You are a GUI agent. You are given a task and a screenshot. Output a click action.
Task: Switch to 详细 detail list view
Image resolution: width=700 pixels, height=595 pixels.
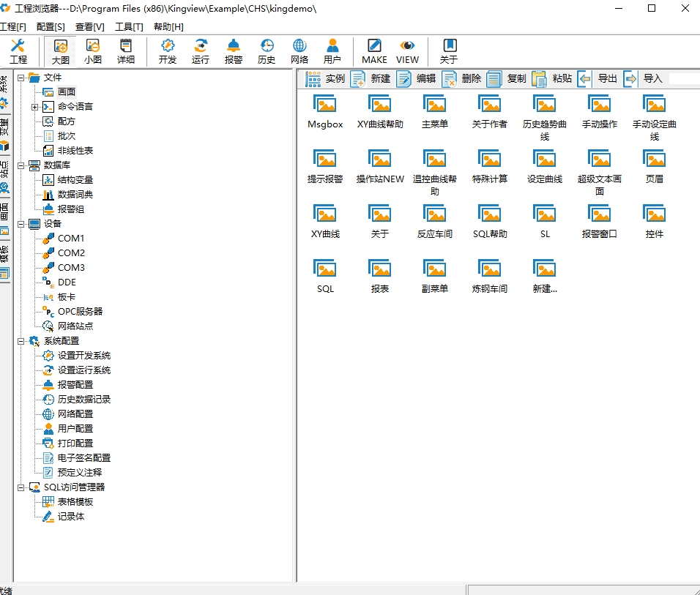[x=126, y=51]
